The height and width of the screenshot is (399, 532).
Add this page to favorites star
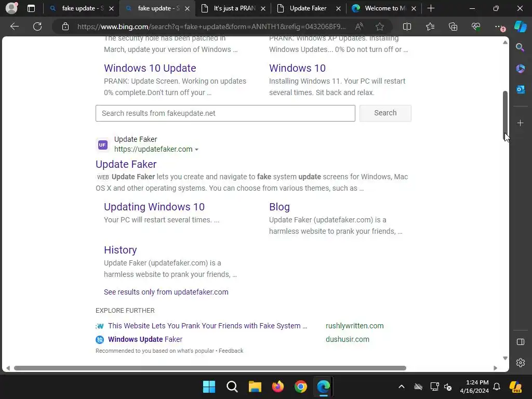[x=380, y=26]
